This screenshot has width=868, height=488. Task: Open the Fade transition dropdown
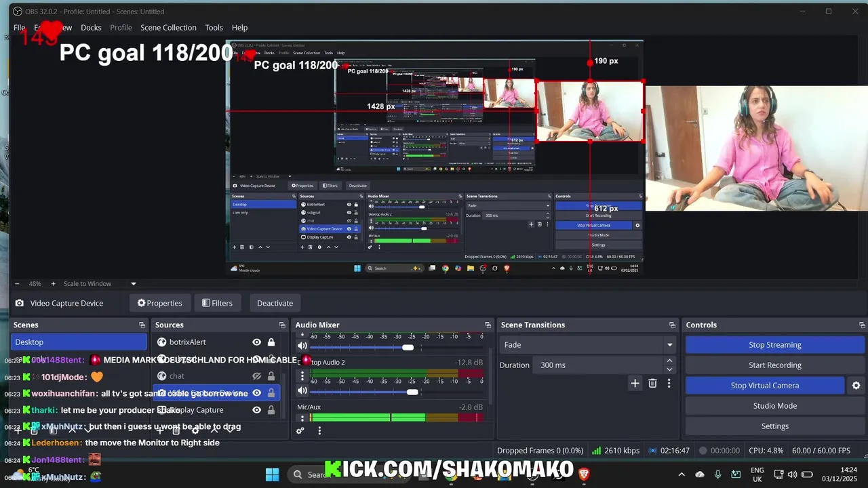click(588, 345)
